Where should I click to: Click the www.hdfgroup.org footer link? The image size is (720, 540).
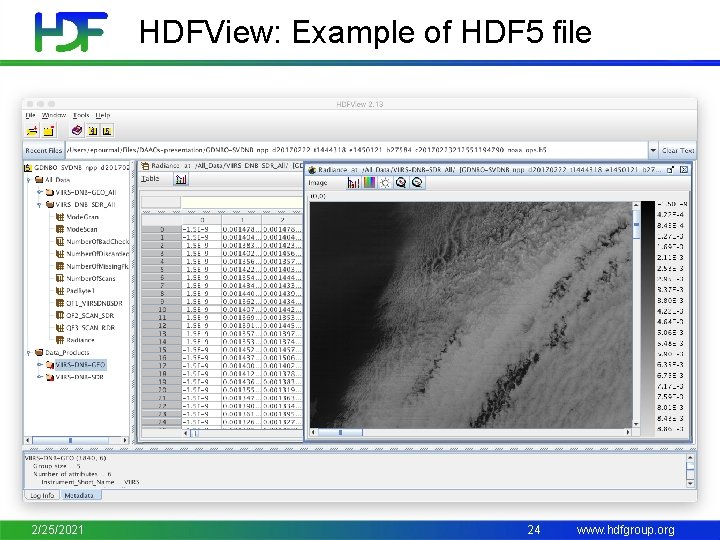point(625,530)
